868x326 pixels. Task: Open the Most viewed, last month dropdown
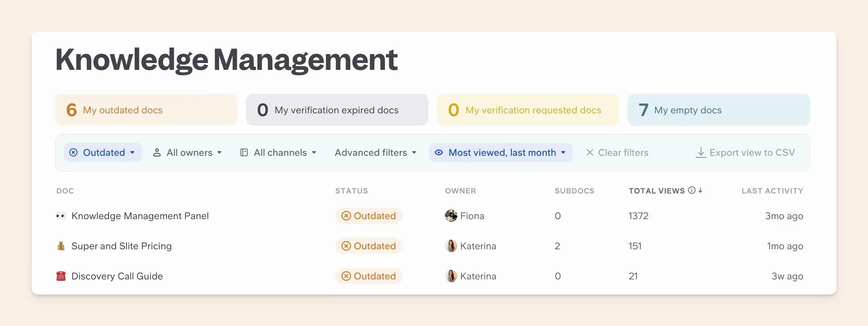501,152
